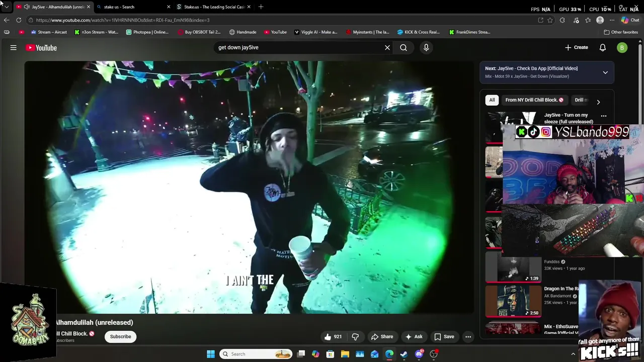Show hidden system tray icons

click(x=573, y=354)
